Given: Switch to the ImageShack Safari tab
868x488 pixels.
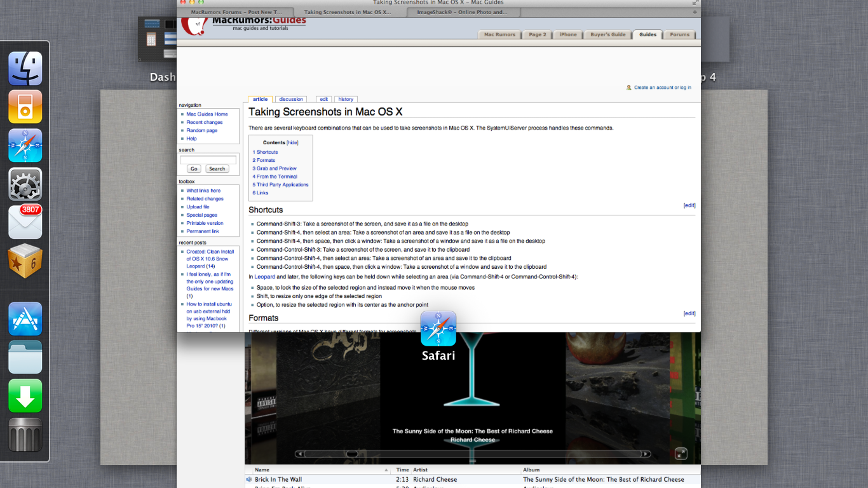Looking at the screenshot, I should click(x=463, y=12).
